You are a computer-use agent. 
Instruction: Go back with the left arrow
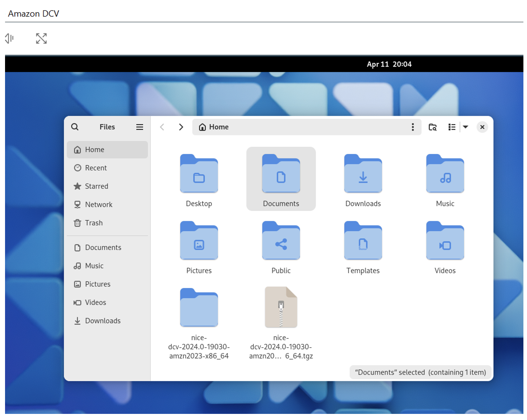click(162, 127)
